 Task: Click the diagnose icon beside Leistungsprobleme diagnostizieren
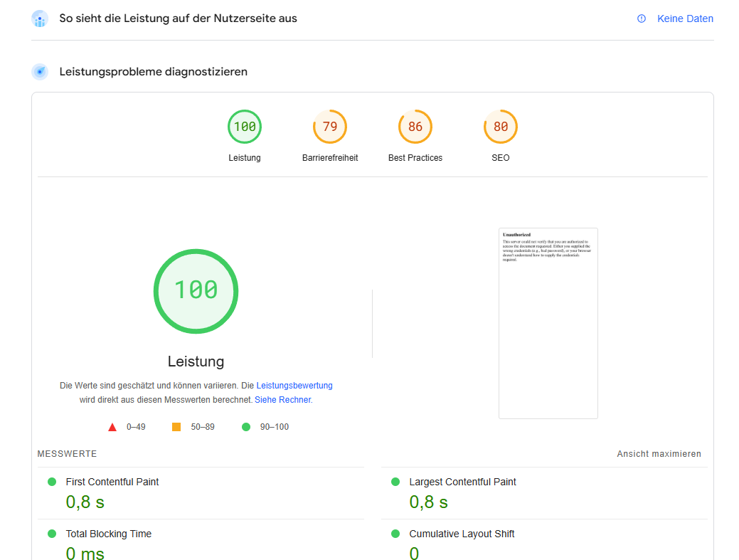(x=40, y=72)
